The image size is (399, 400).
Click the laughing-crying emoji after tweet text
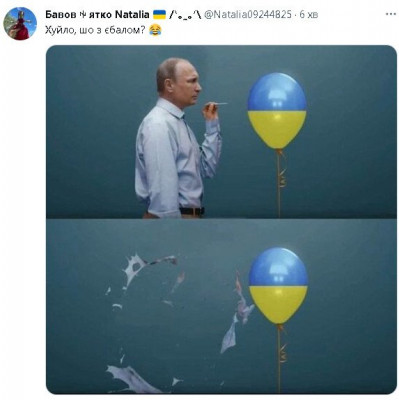click(155, 30)
